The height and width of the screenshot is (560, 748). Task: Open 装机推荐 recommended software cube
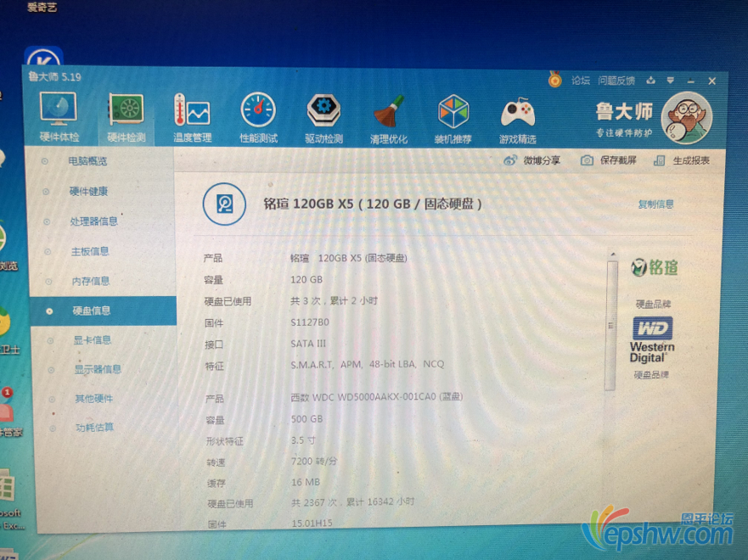click(x=453, y=119)
